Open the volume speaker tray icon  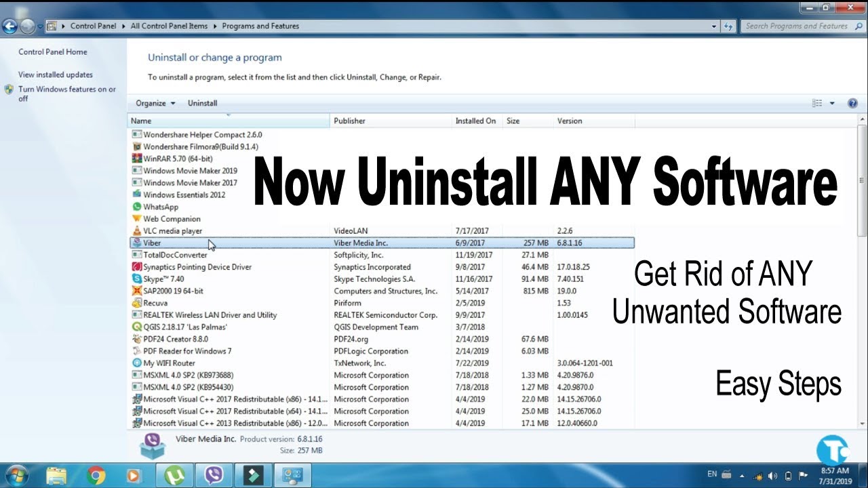[x=773, y=475]
